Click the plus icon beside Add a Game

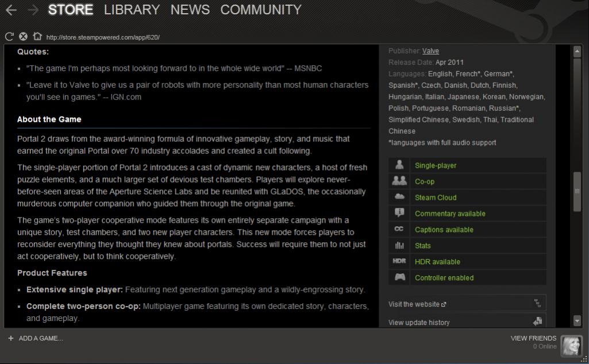point(11,338)
